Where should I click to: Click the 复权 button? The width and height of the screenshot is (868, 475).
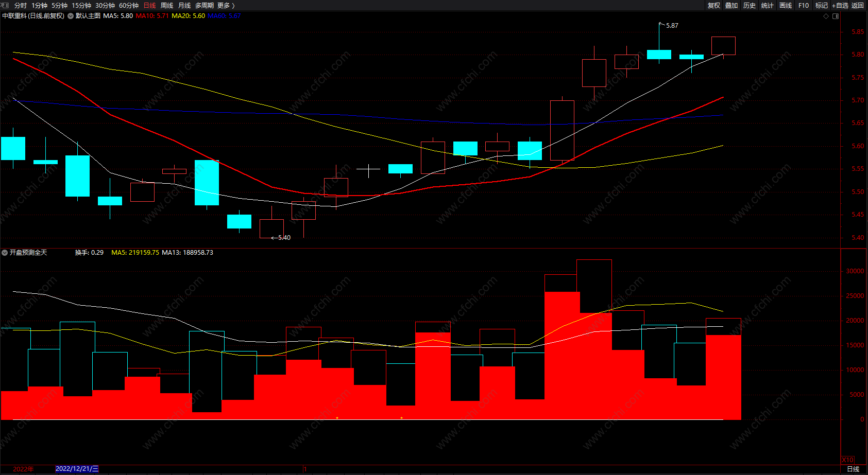pos(713,5)
